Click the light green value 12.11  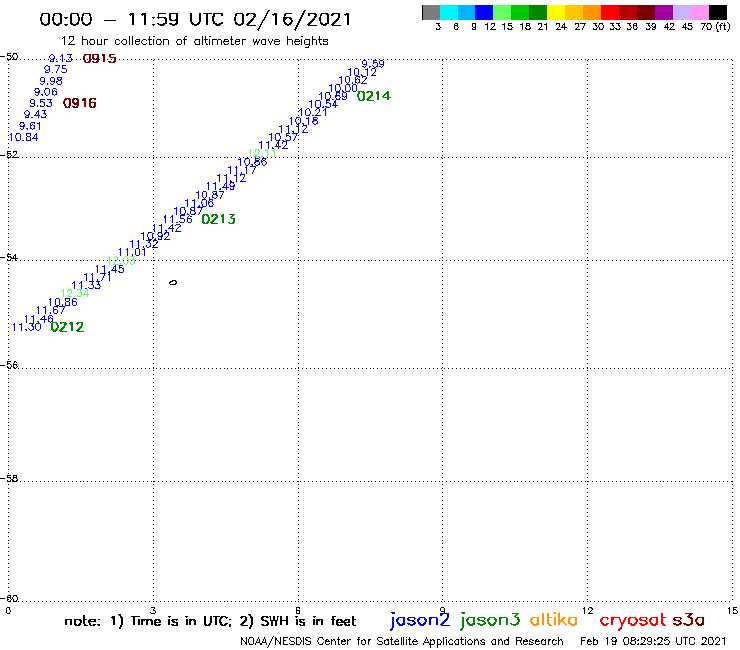coord(262,153)
